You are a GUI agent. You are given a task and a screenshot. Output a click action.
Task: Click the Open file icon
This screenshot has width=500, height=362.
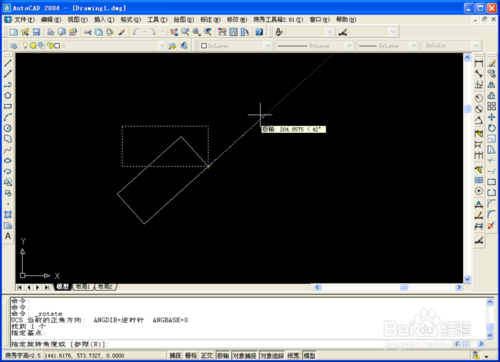(25, 32)
